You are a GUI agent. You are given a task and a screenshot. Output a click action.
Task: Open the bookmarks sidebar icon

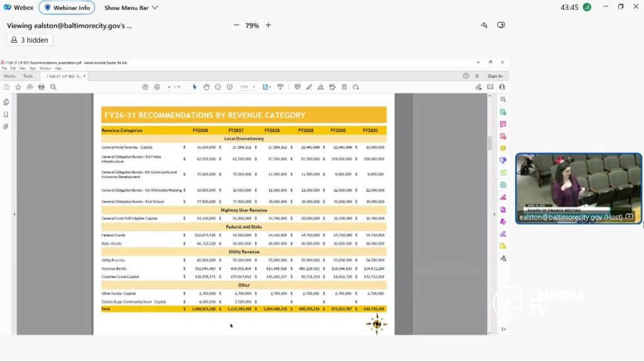point(6,114)
